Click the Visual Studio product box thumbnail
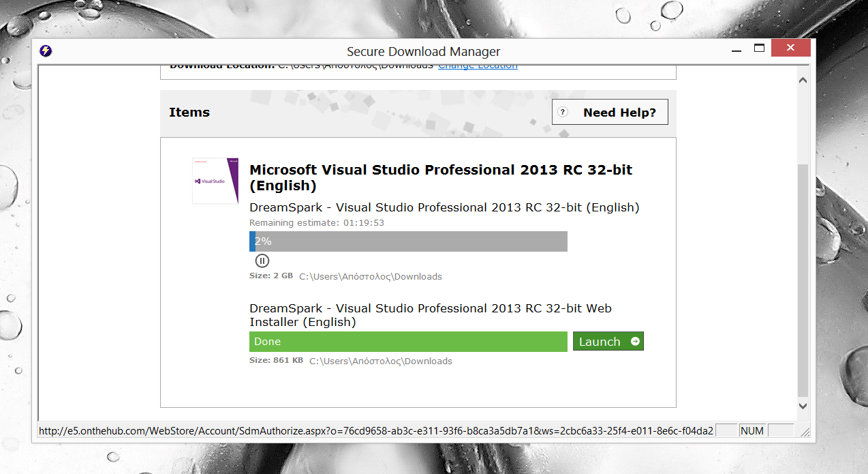868x474 pixels. point(215,181)
